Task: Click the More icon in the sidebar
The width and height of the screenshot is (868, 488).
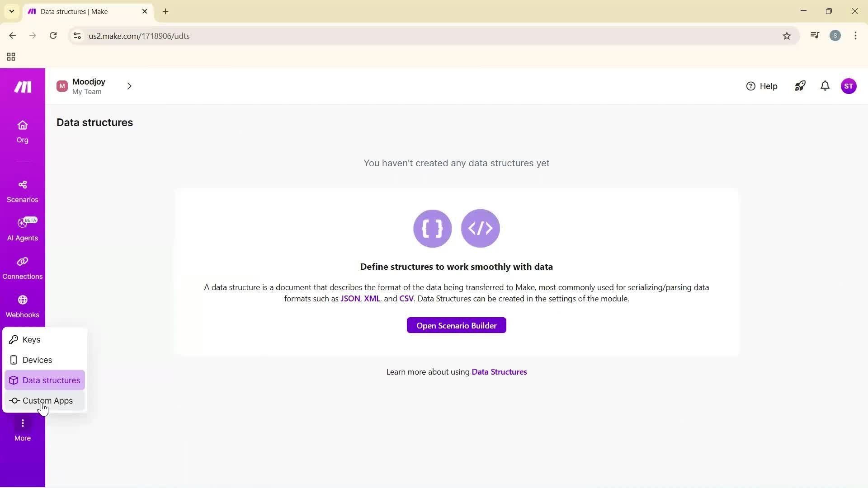Action: tap(22, 428)
